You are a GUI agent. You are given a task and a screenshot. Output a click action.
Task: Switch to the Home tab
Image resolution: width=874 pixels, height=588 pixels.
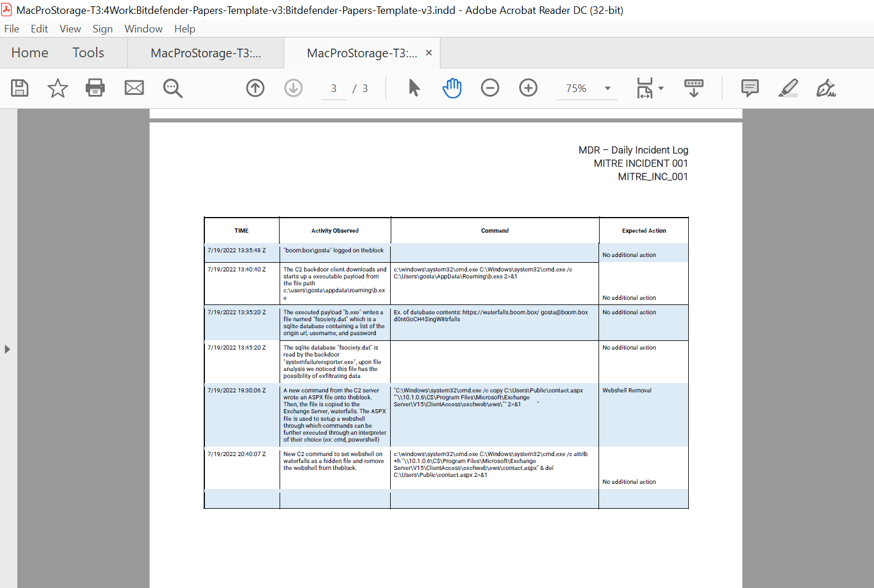pyautogui.click(x=30, y=53)
